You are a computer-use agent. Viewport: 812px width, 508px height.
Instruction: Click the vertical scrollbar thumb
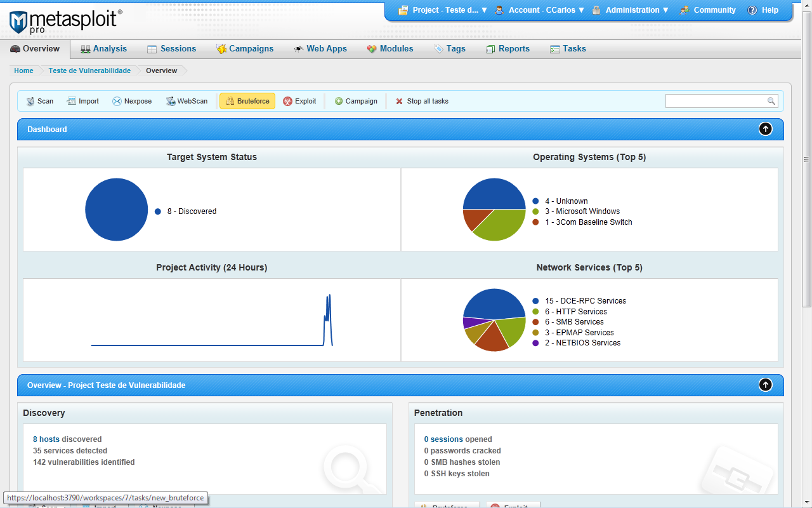[807, 159]
